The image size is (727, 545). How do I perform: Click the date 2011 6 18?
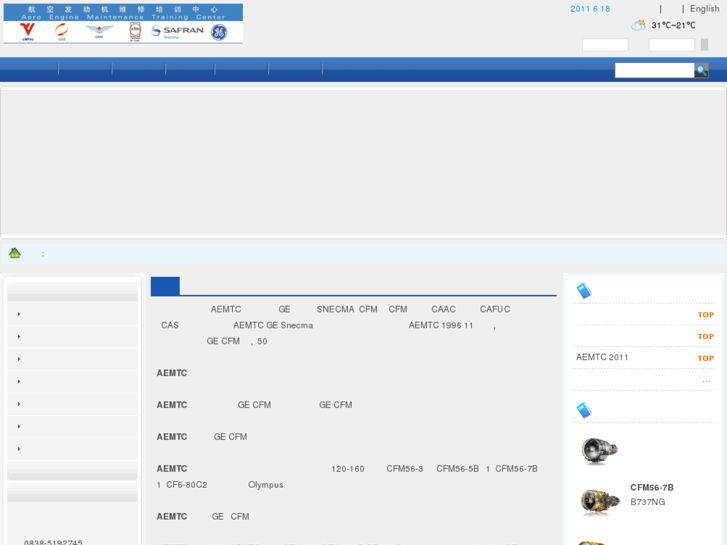[590, 9]
